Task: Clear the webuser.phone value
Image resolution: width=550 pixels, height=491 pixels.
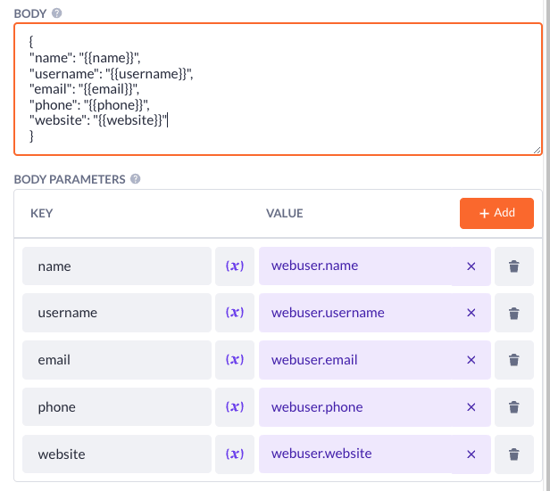Action: (x=471, y=407)
